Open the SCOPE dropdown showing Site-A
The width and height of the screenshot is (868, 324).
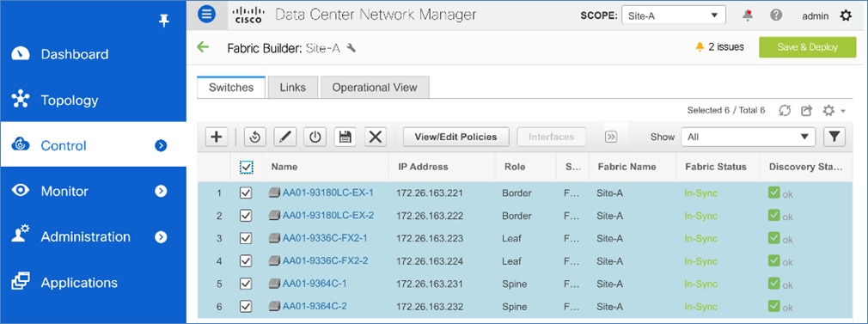pos(674,15)
